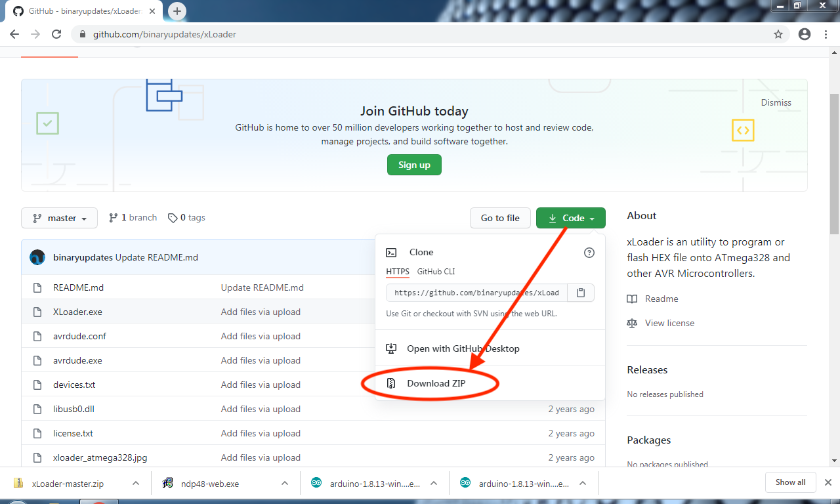Expand options for ndp48-web.exe download
840x504 pixels.
284,483
